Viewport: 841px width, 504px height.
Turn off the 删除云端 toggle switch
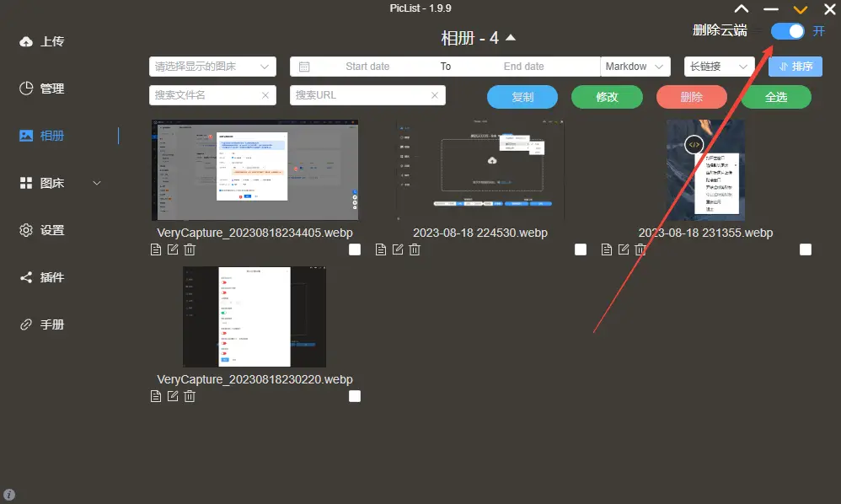(788, 31)
